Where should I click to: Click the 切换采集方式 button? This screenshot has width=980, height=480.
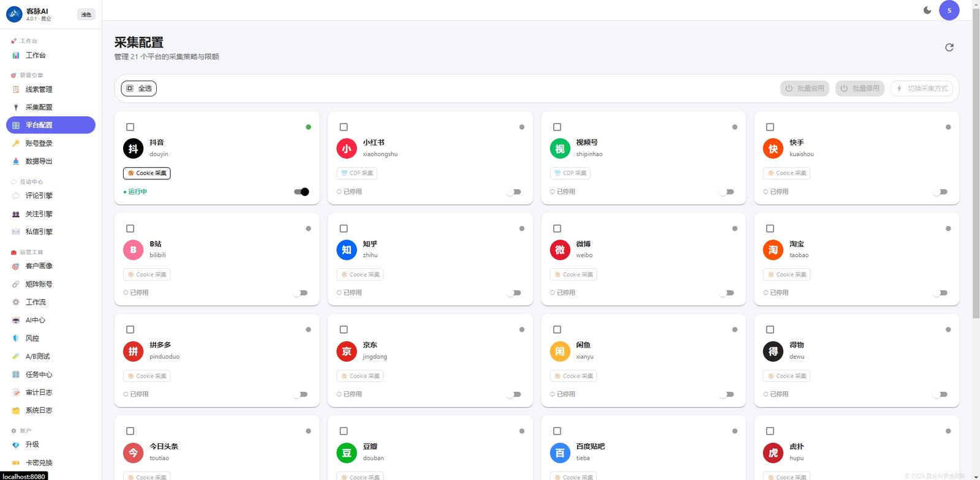922,89
